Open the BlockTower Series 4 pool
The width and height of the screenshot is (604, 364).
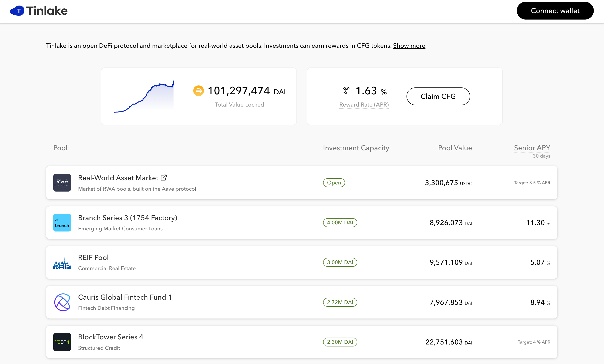click(x=111, y=337)
